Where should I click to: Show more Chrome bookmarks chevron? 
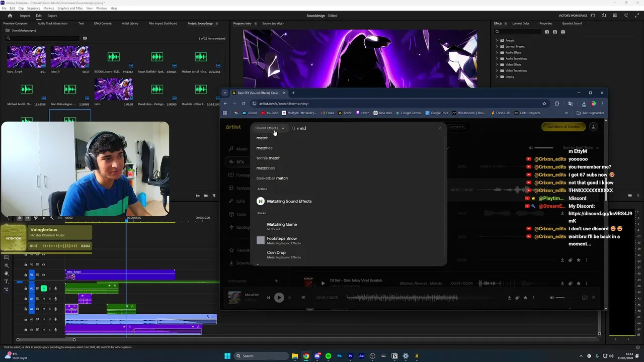click(x=567, y=113)
